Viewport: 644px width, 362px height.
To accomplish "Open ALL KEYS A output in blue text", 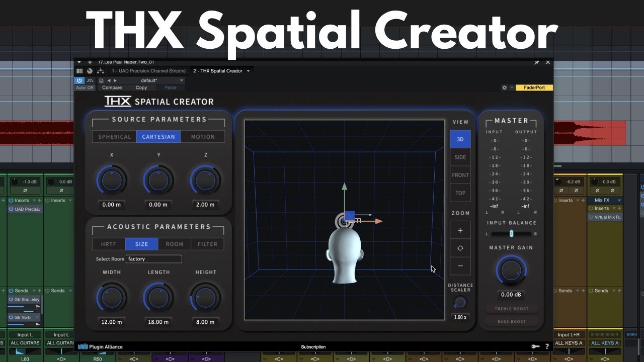I will tap(605, 343).
